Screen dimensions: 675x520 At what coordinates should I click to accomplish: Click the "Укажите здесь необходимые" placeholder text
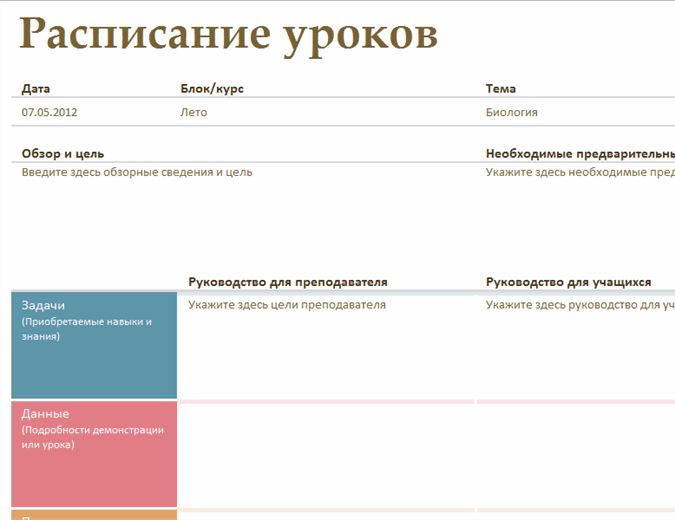coord(579,172)
